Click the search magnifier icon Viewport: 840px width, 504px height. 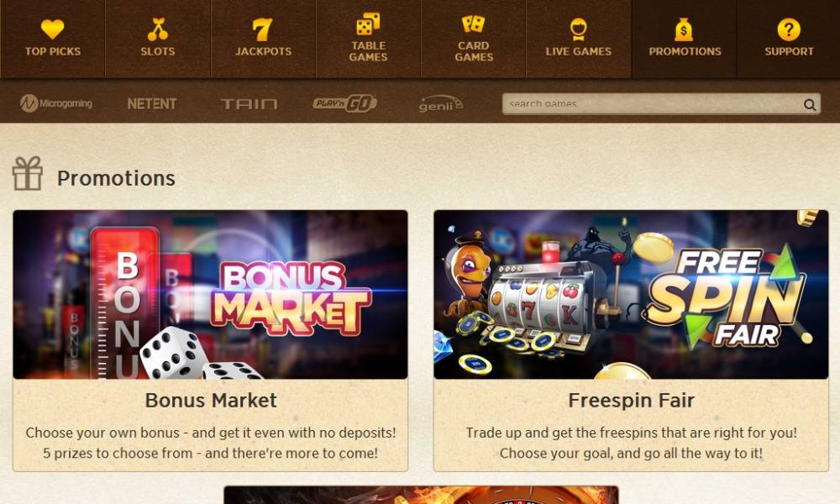click(x=810, y=104)
